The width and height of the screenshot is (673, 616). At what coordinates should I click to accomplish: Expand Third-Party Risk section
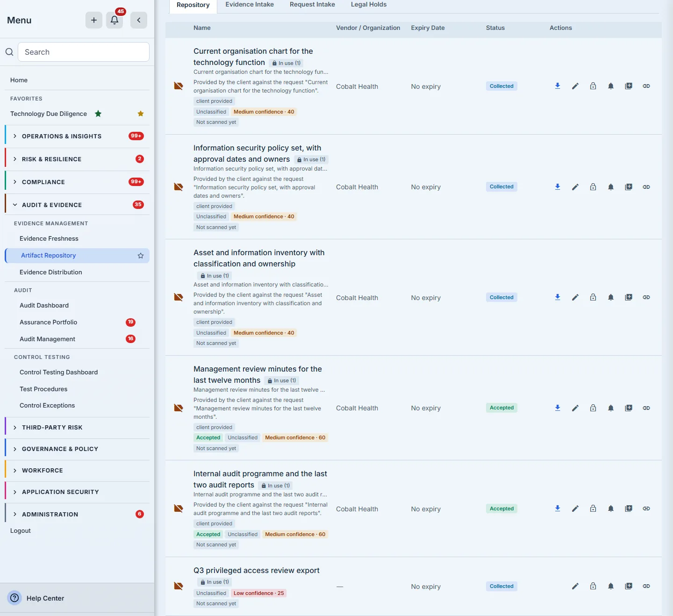click(77, 427)
